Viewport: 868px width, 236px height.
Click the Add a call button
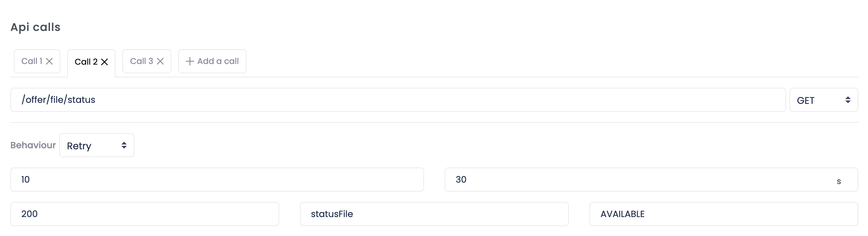217,61
